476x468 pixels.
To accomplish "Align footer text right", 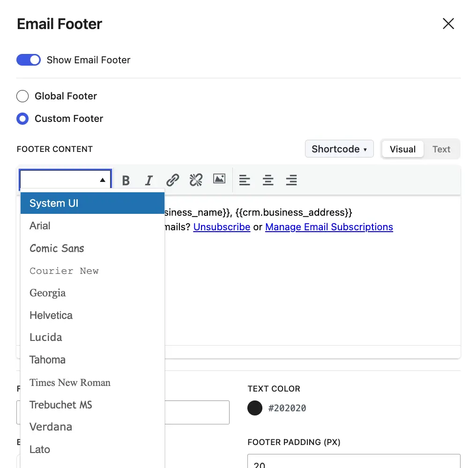I will click(291, 180).
